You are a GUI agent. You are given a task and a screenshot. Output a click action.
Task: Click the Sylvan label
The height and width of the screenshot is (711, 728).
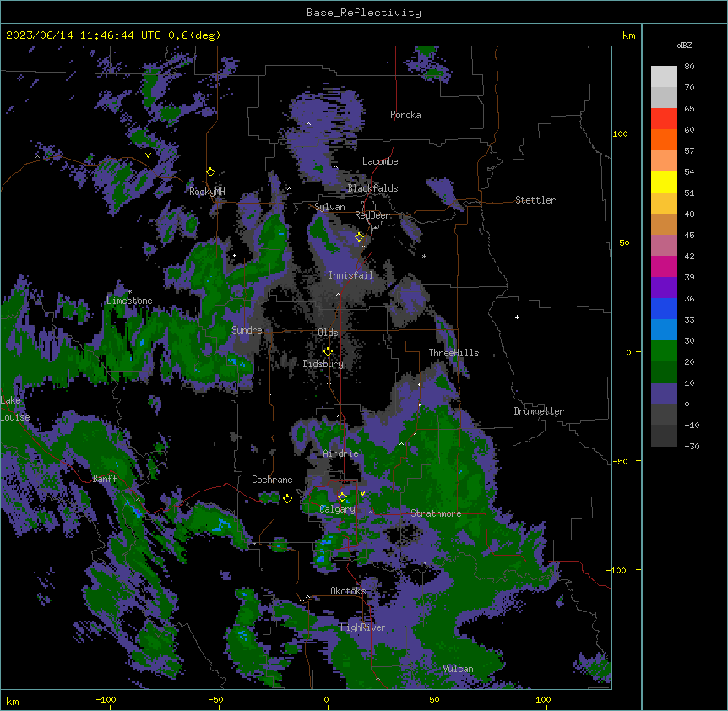coord(329,207)
